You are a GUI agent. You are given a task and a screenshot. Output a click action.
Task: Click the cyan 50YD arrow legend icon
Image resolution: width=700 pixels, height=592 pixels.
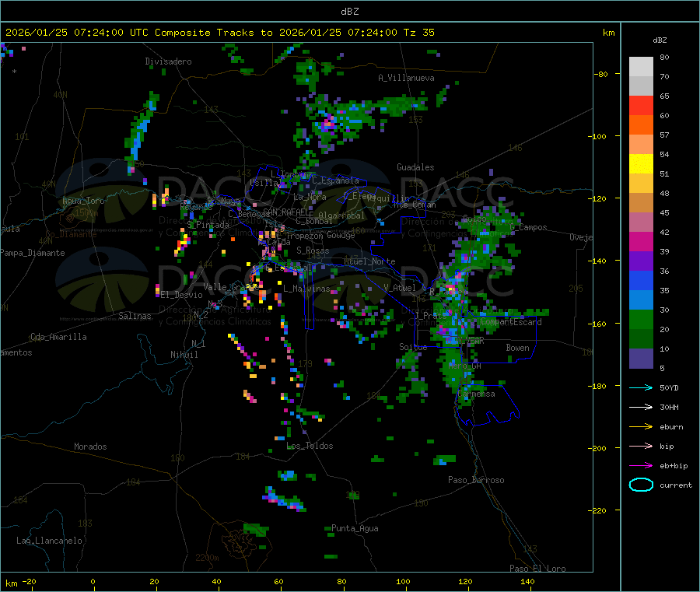coord(641,387)
